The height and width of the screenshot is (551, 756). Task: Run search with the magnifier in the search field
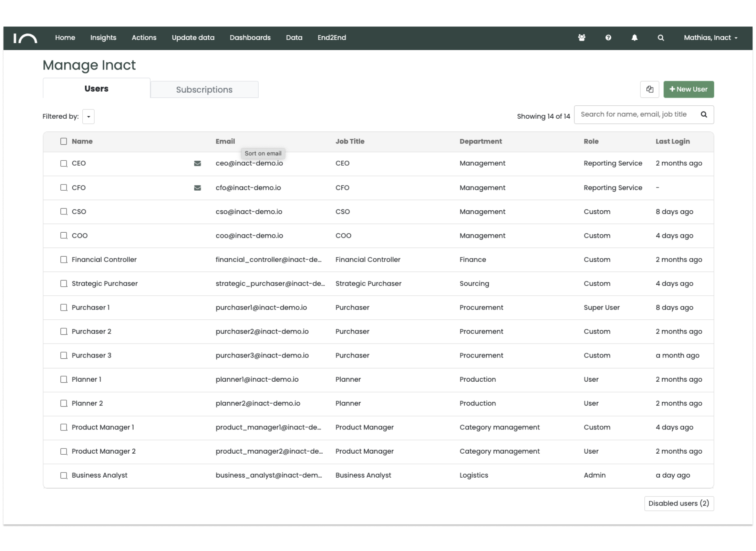[x=704, y=115]
